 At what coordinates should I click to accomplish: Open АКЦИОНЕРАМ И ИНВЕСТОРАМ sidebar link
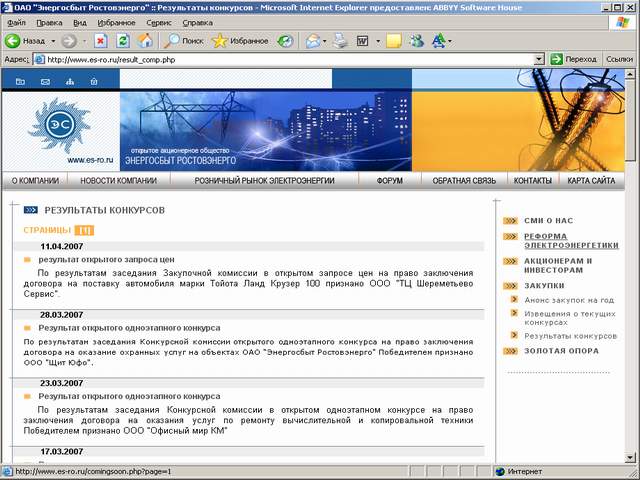point(558,265)
